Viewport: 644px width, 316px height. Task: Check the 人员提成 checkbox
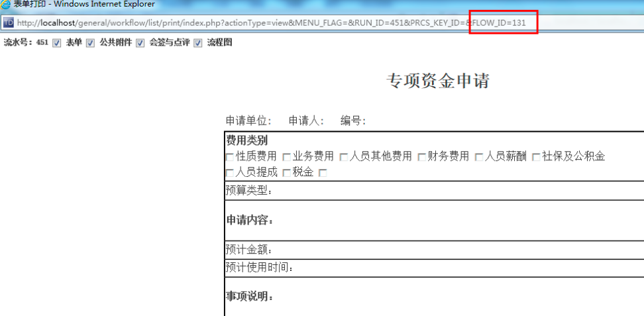click(230, 173)
